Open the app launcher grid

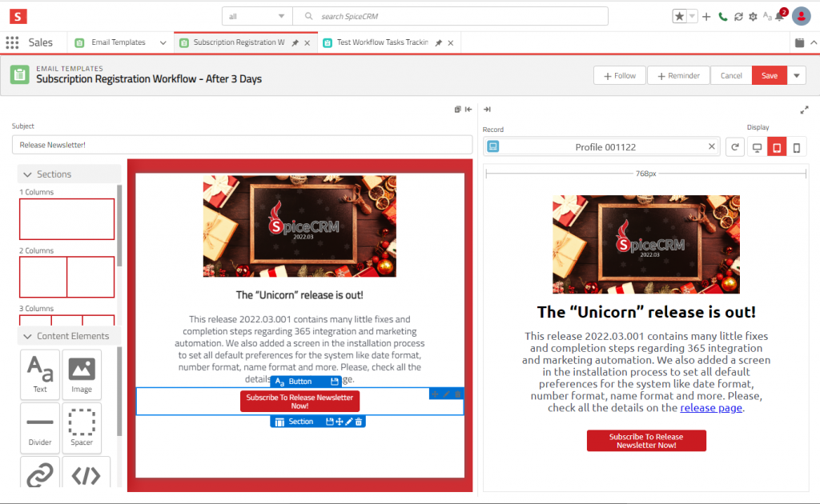[12, 42]
